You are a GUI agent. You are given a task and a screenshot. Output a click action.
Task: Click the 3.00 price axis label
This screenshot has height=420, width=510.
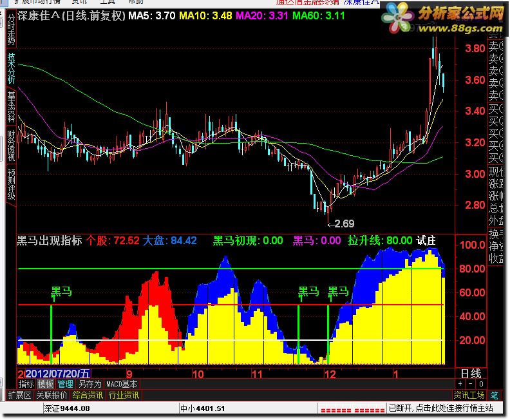pyautogui.click(x=475, y=174)
